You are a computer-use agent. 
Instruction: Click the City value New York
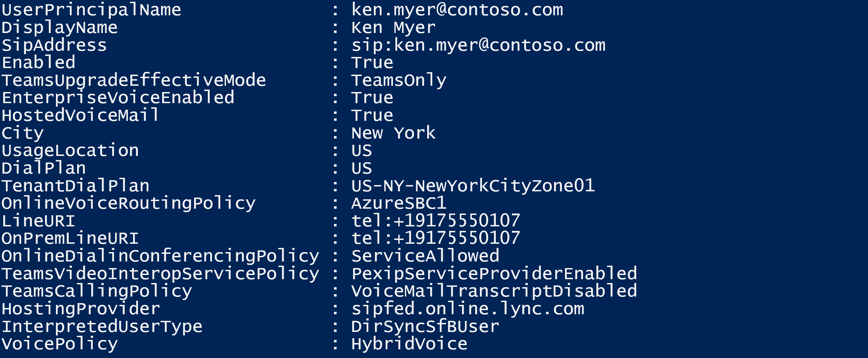(x=393, y=133)
